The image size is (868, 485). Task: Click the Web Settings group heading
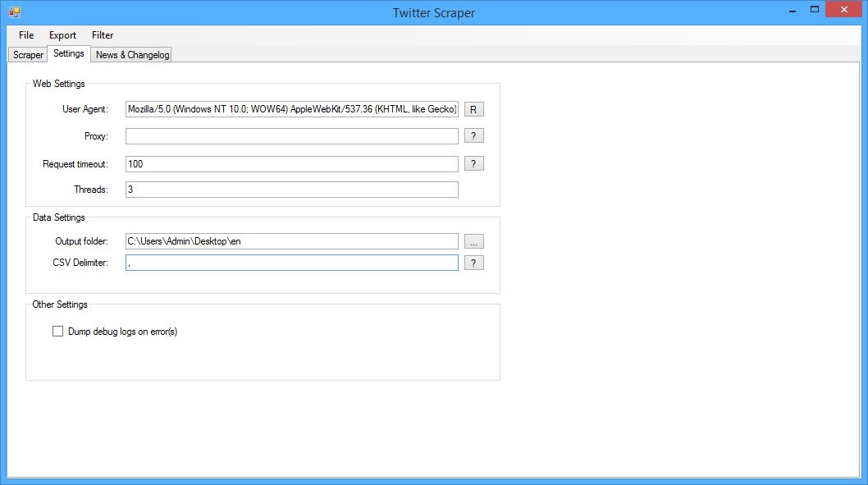[x=59, y=84]
